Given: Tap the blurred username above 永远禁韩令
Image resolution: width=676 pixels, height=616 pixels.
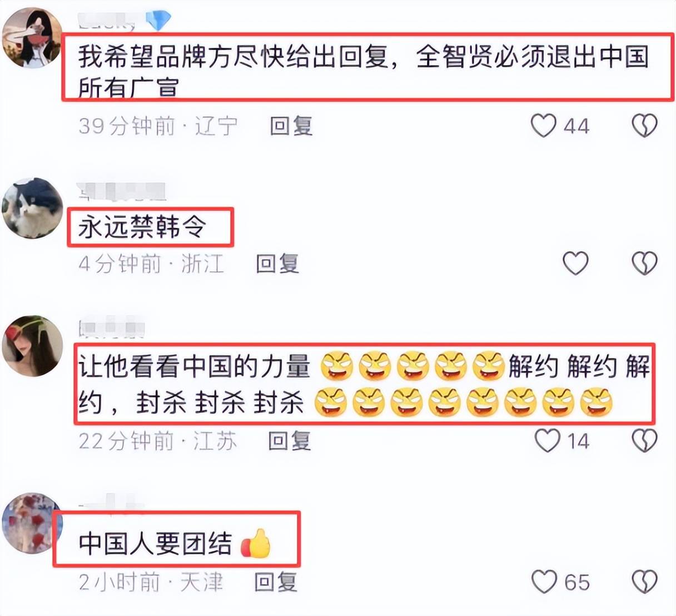Looking at the screenshot, I should (122, 191).
